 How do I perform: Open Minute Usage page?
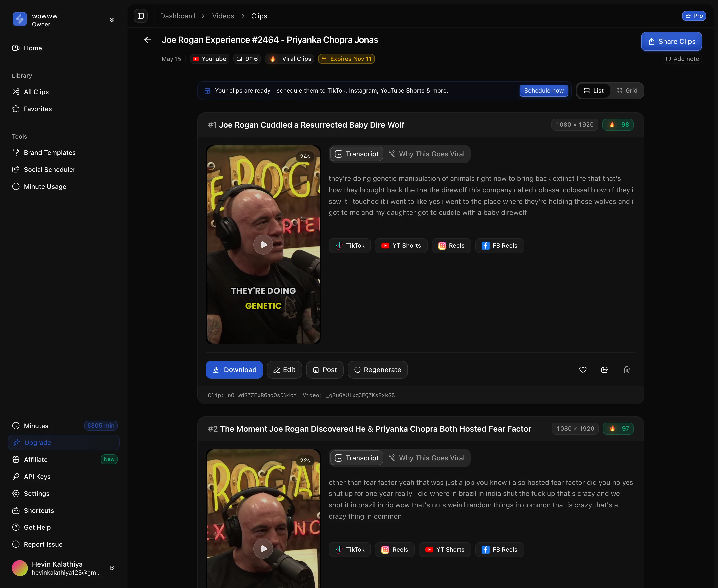tap(64, 187)
